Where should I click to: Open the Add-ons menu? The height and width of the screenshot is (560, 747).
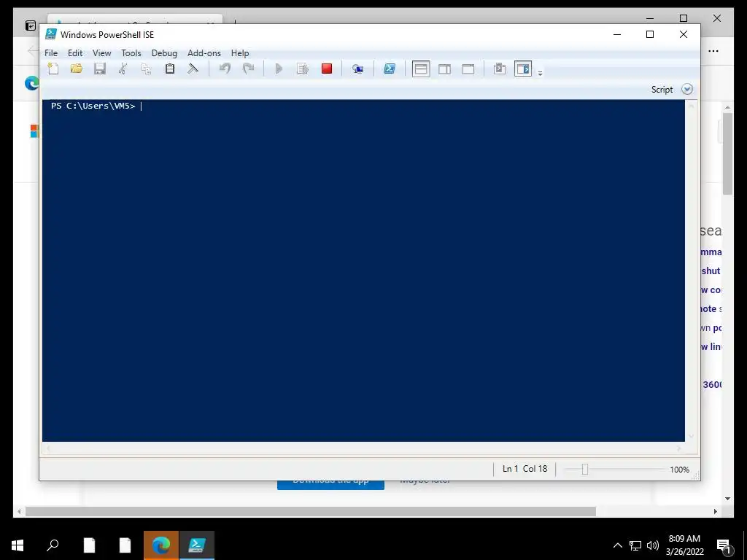point(204,52)
